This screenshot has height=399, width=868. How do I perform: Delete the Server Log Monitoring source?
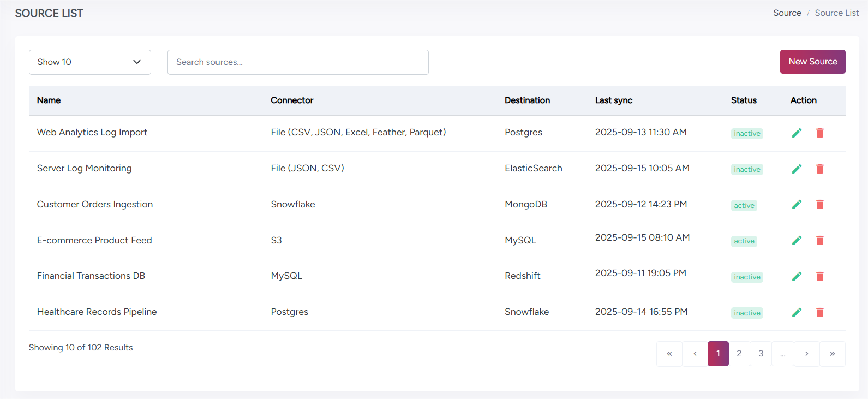819,169
